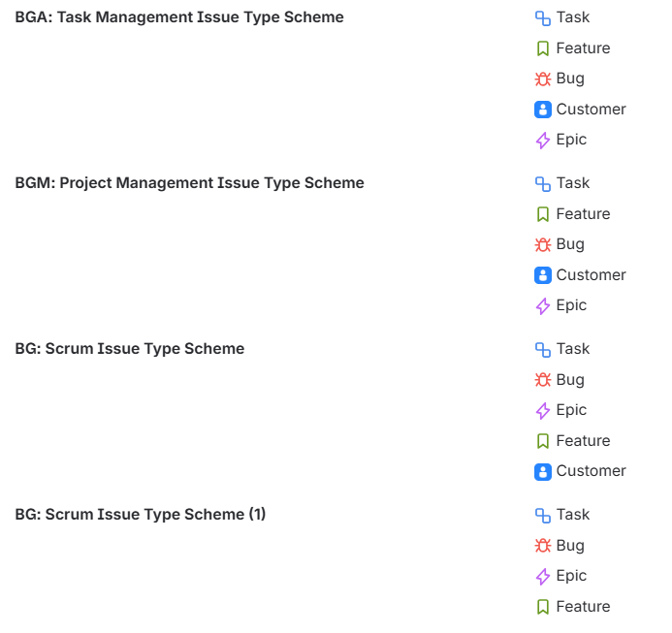Select Bug text in BGA Task Management scheme
Screen dimensions: 672x633
pyautogui.click(x=570, y=79)
